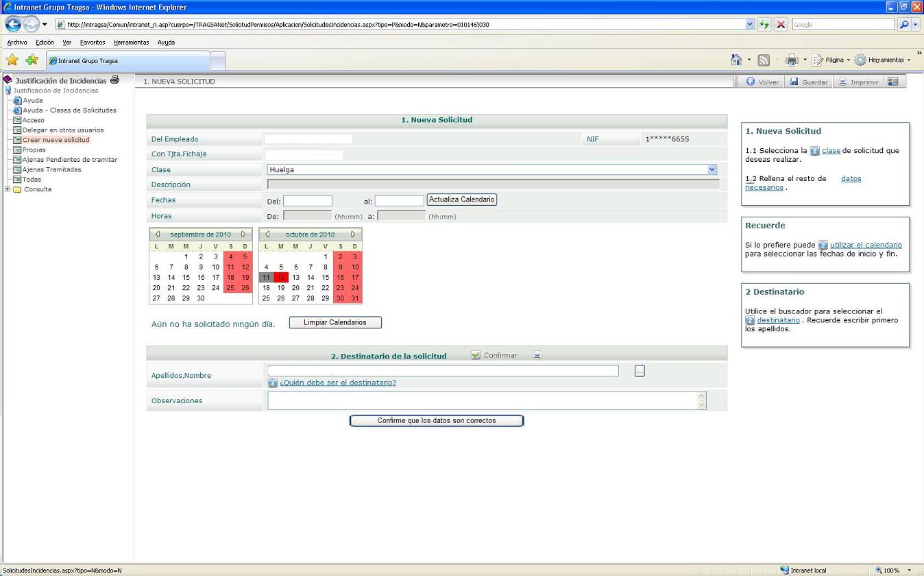This screenshot has height=576, width=924.
Task: Open the destinatario search ellipsis button
Action: tap(640, 371)
